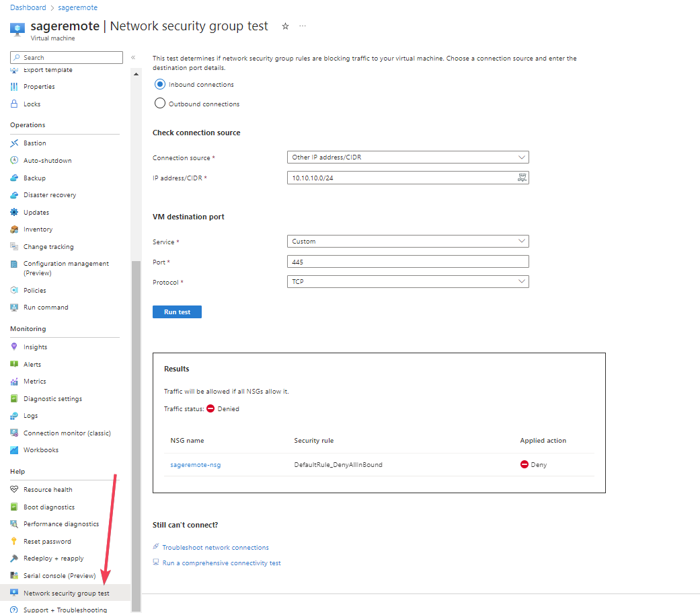The image size is (700, 613).
Task: Star this page as favorite
Action: pos(285,26)
